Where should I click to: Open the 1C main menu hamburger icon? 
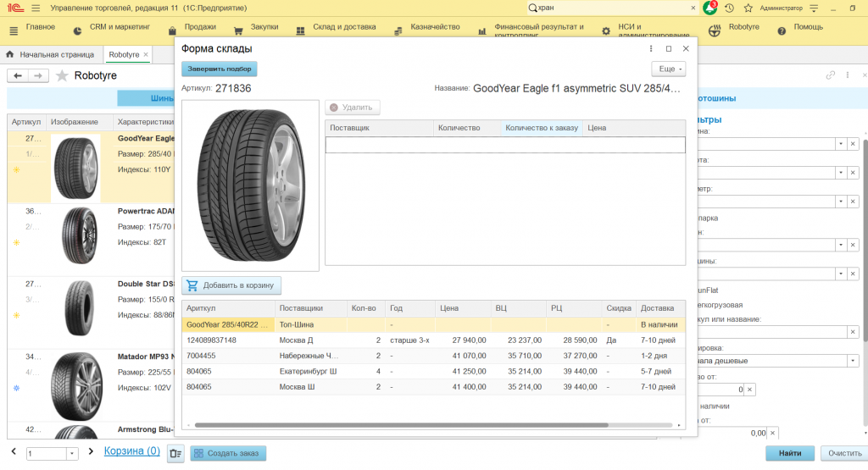point(36,8)
